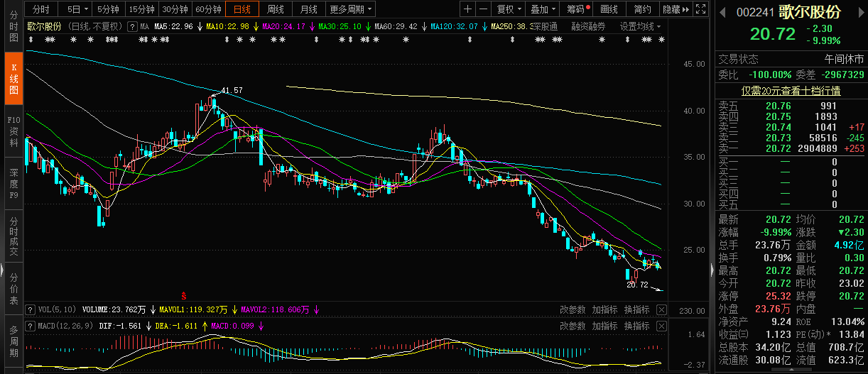Open the F10资料 sidebar tab
868x374 pixels.
pos(13,131)
